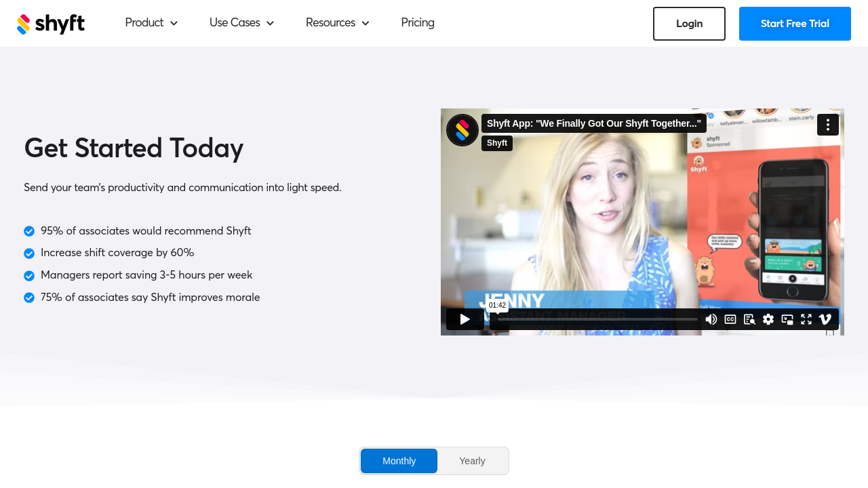The height and width of the screenshot is (488, 868).
Task: Click Start Free Trial button
Action: [795, 24]
